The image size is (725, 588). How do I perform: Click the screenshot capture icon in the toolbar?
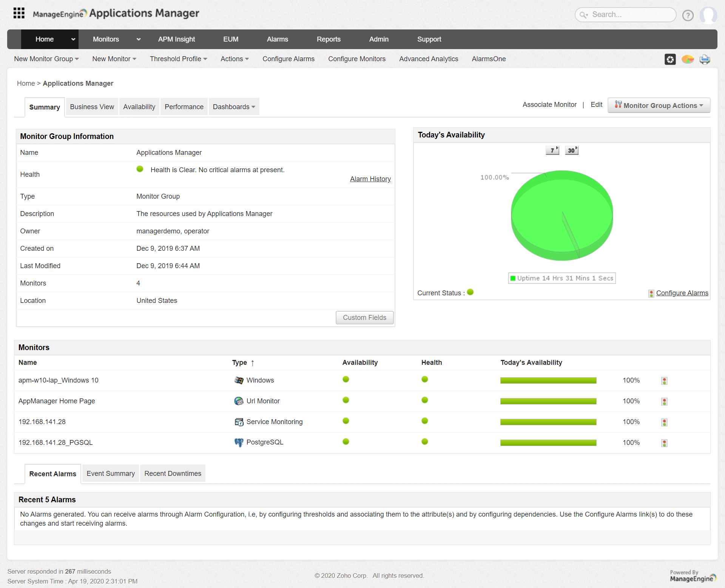(670, 59)
